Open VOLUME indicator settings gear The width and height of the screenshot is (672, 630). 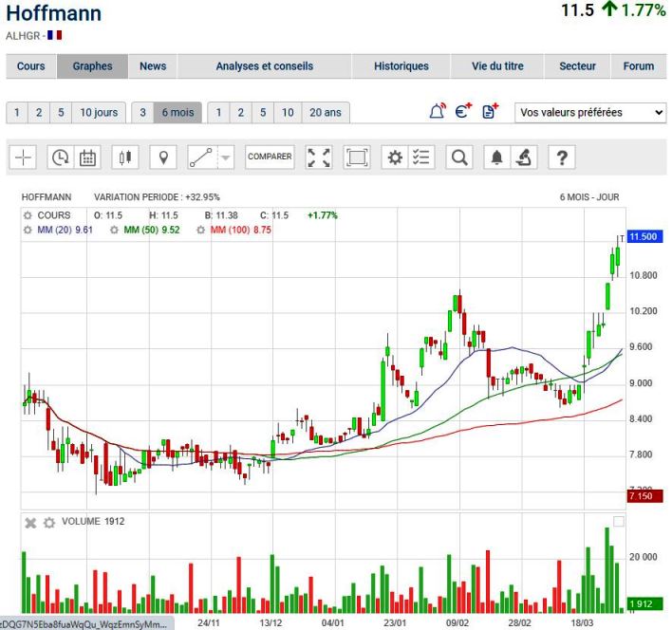tap(49, 523)
